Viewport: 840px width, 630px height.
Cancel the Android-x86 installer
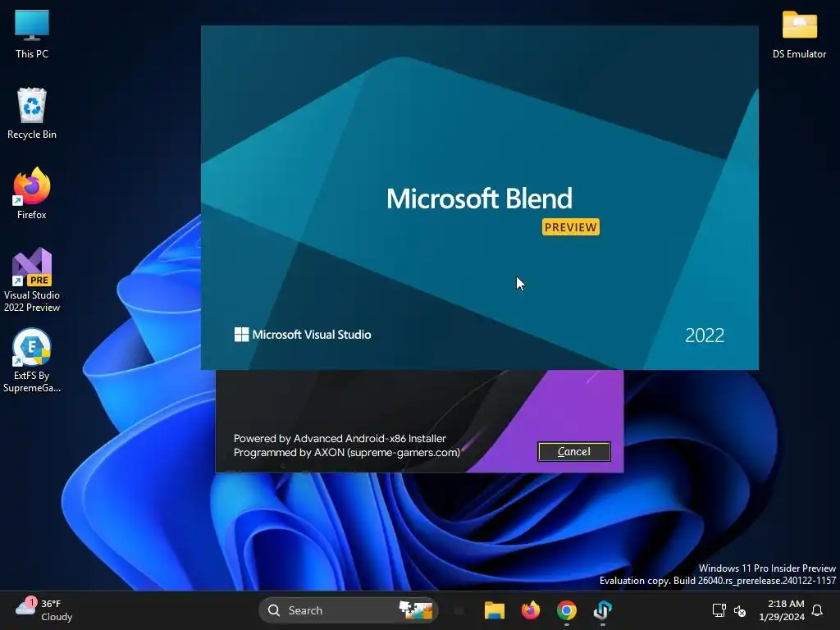click(x=573, y=452)
